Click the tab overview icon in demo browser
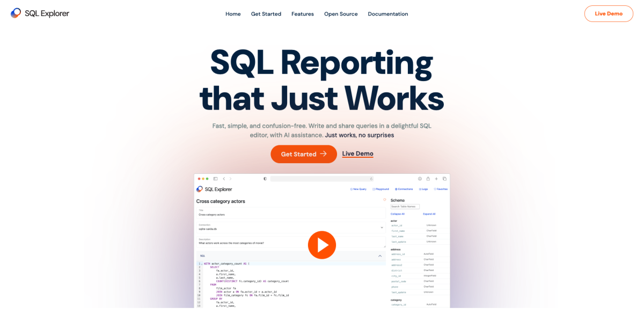The width and height of the screenshot is (644, 322). click(444, 179)
